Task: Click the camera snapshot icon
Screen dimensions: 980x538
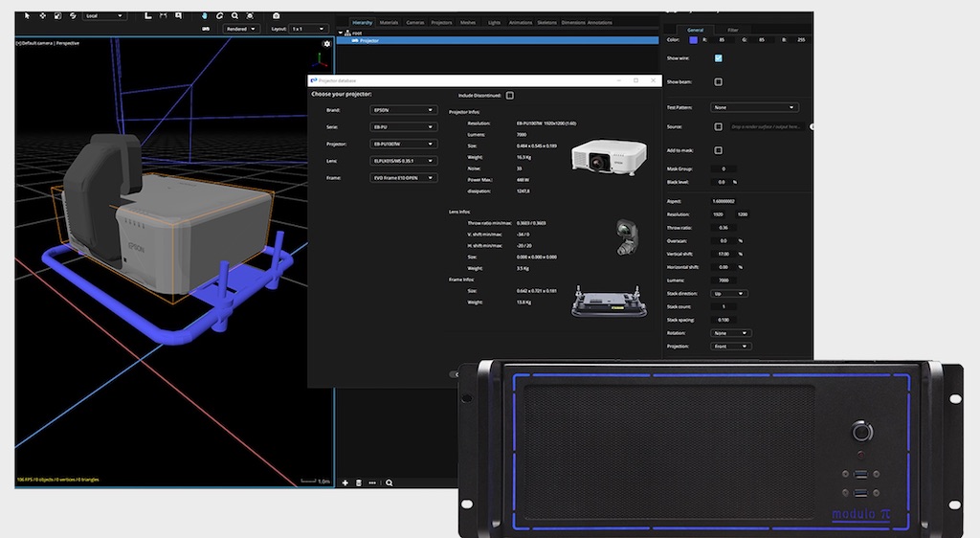Action: [277, 15]
